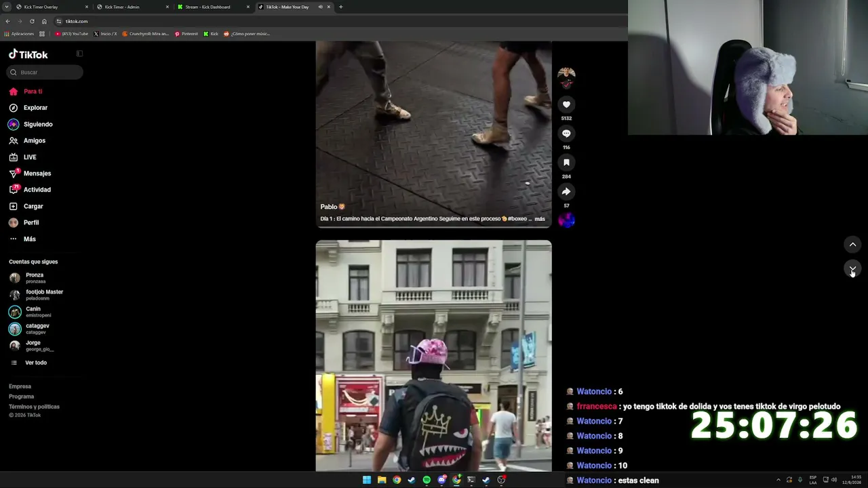Focus the Buscar search field
Viewport: 868px width, 488px height.
[45, 72]
